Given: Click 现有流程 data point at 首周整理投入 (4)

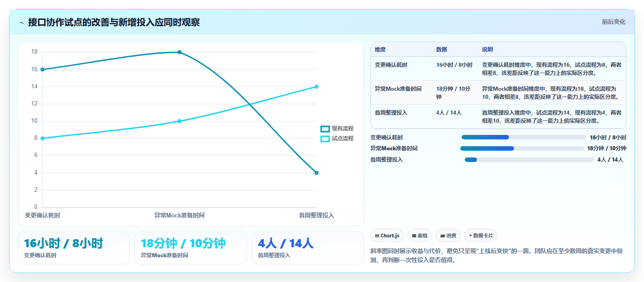Looking at the screenshot, I should point(317,173).
